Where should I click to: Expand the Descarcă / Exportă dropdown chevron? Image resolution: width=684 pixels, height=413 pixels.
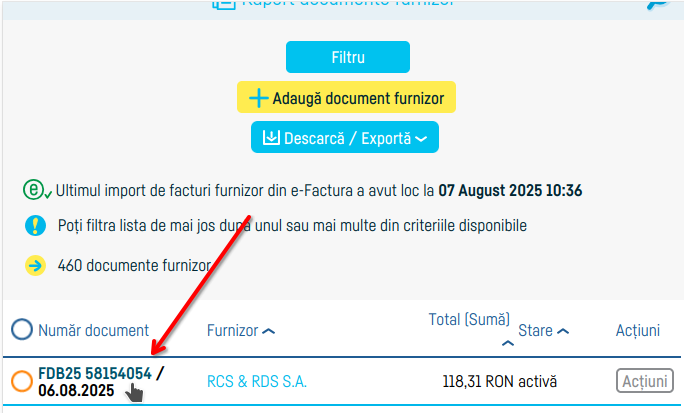coord(421,139)
